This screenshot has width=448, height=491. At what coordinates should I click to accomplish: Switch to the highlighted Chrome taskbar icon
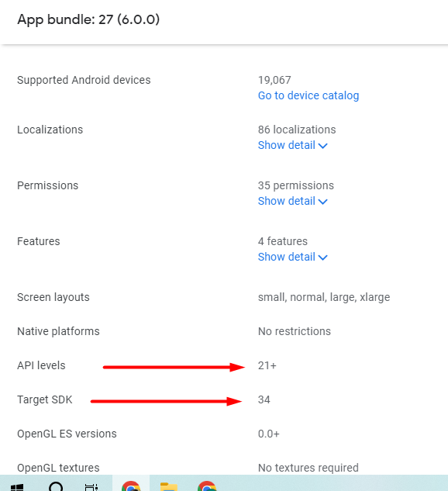[x=131, y=486]
